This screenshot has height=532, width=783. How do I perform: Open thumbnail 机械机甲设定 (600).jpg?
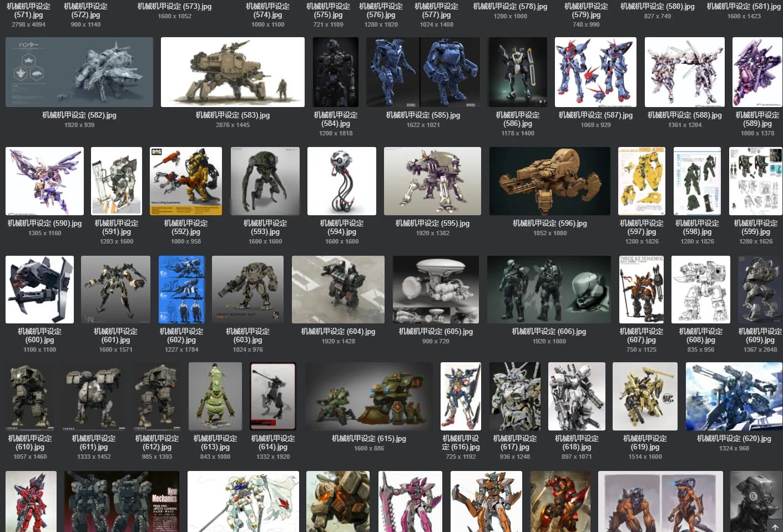coord(39,290)
